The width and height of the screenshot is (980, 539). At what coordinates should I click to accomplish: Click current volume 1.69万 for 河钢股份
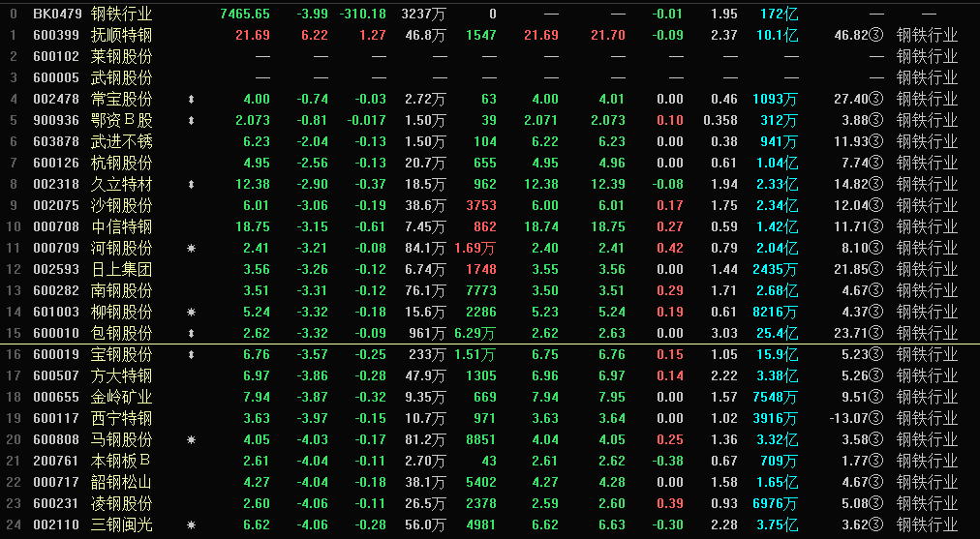pos(475,249)
